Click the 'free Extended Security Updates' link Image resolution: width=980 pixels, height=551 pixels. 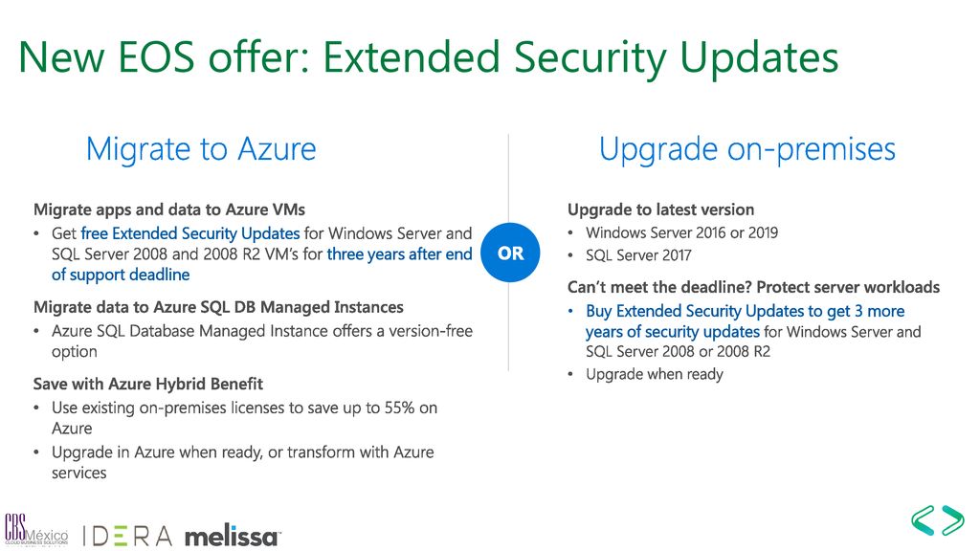[190, 233]
